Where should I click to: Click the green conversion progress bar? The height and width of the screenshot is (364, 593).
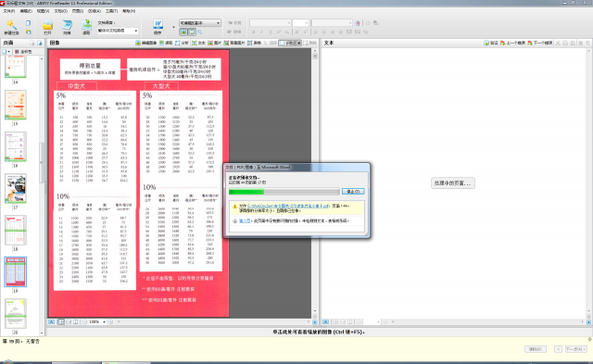click(284, 192)
